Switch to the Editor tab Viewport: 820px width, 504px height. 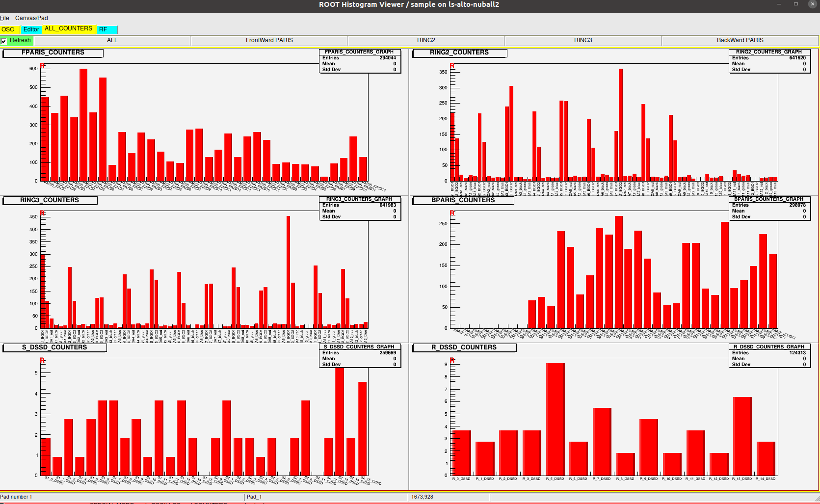31,29
